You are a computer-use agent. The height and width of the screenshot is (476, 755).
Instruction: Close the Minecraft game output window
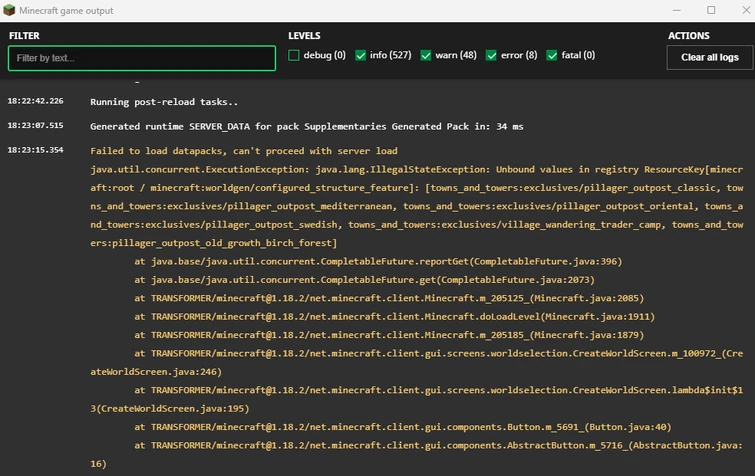coord(741,10)
